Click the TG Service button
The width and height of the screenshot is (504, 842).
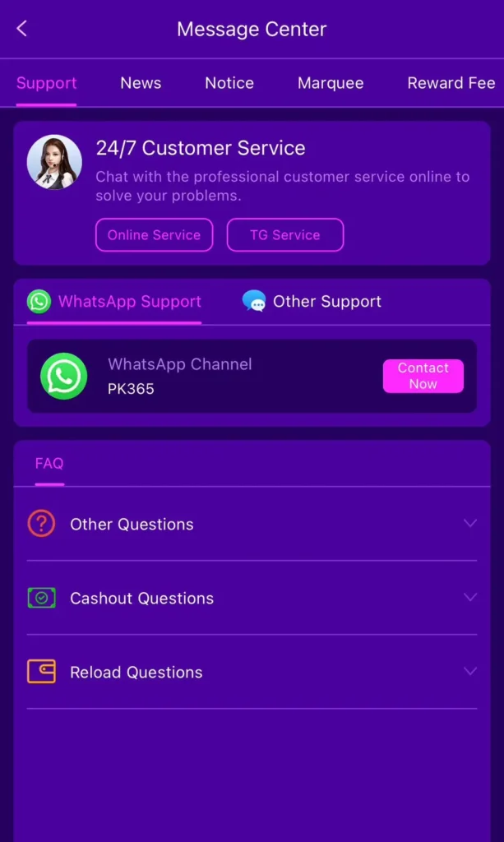click(285, 234)
